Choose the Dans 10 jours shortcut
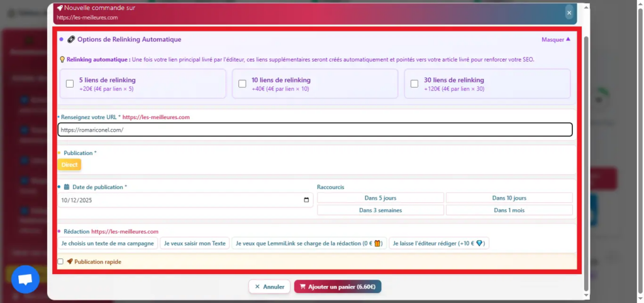Image resolution: width=644 pixels, height=303 pixels. (x=509, y=198)
